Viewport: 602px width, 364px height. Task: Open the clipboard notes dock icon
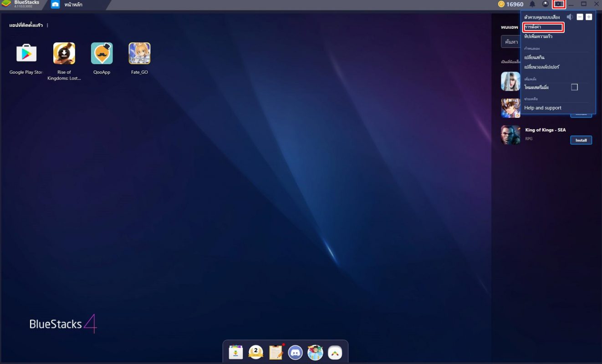click(x=276, y=352)
